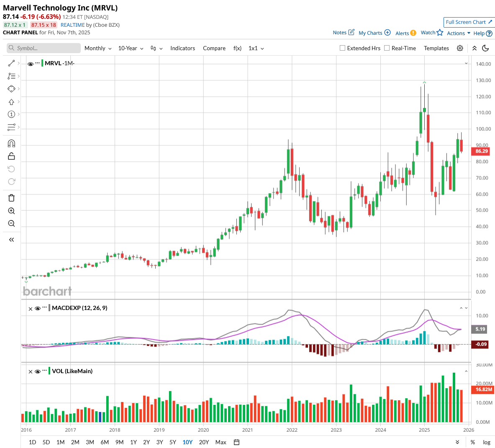This screenshot has height=448, width=495.
Task: Toggle VOL indicator visibility
Action: point(38,371)
